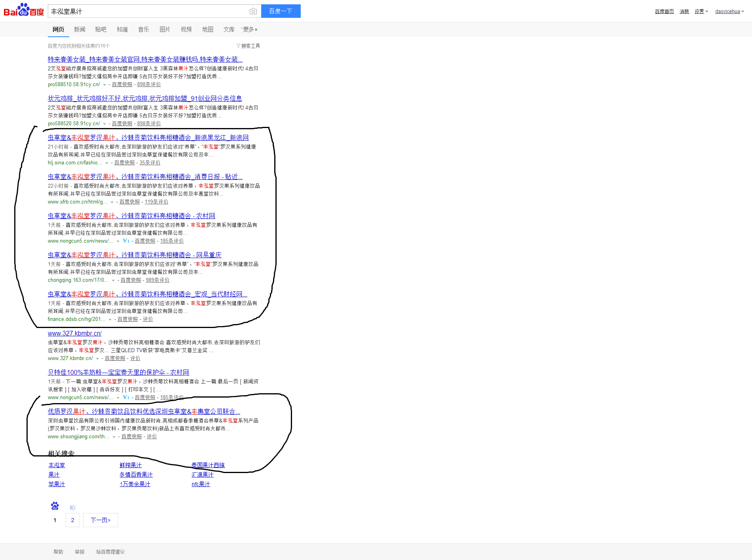Open the daovicehua account menu

tap(729, 11)
